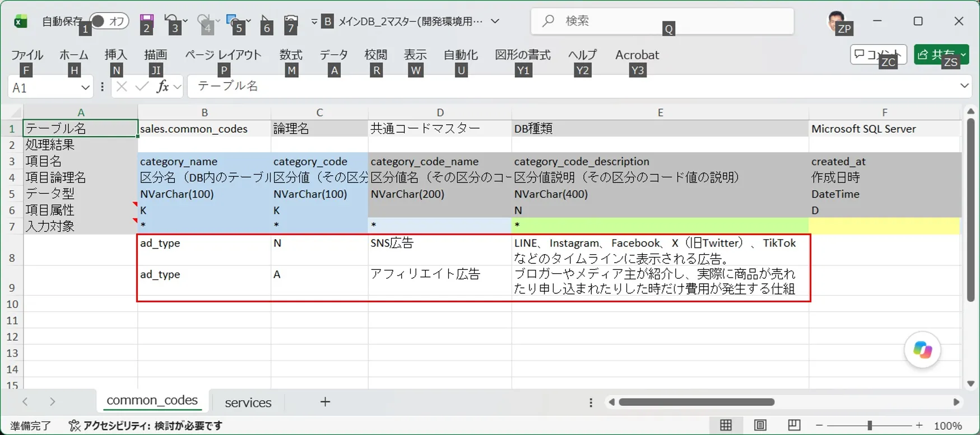The width and height of the screenshot is (980, 435).
Task: Click the zoom out minus icon
Action: tap(819, 425)
